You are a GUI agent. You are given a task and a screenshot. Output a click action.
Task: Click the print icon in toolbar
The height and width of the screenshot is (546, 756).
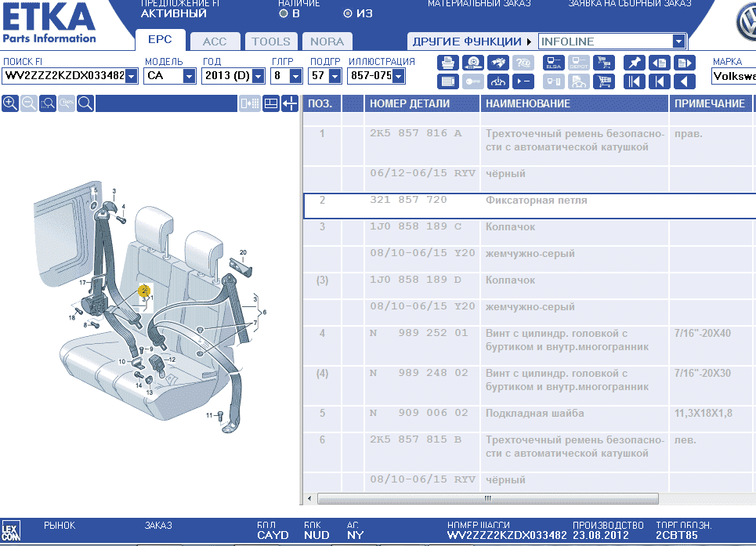coord(448,63)
